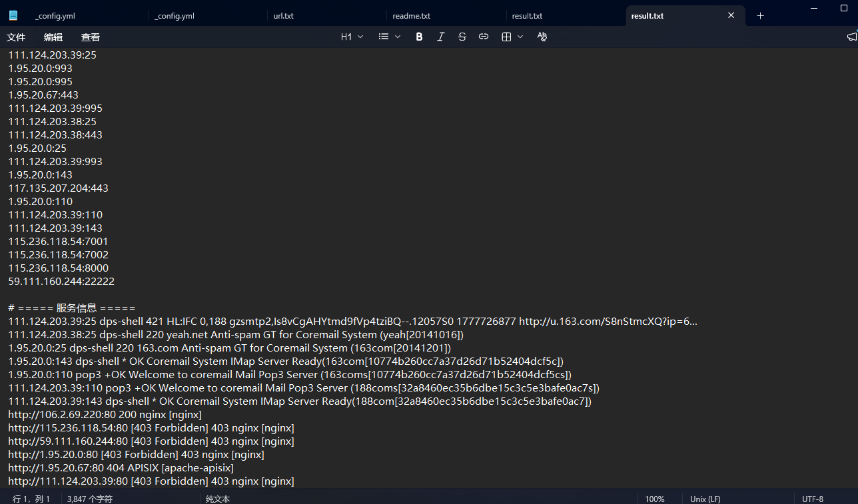The height and width of the screenshot is (504, 858).
Task: Close the active result.txt tab
Action: [731, 15]
